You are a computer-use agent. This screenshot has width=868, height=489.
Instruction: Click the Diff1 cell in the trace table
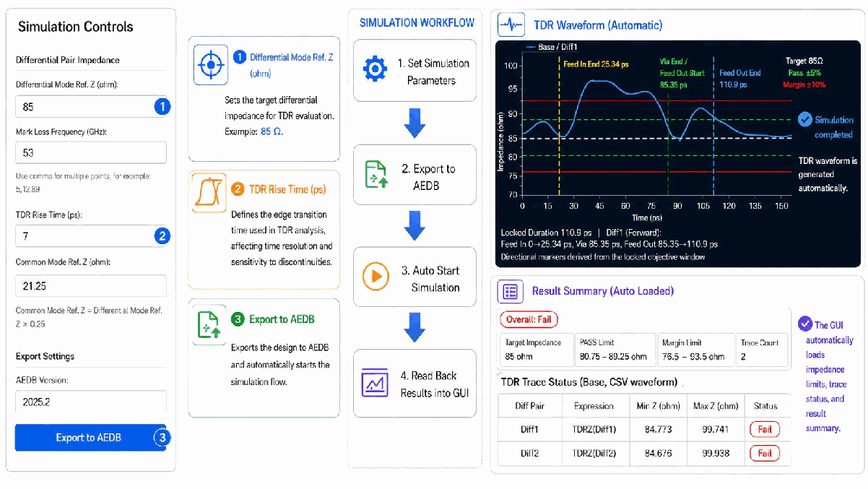click(530, 430)
